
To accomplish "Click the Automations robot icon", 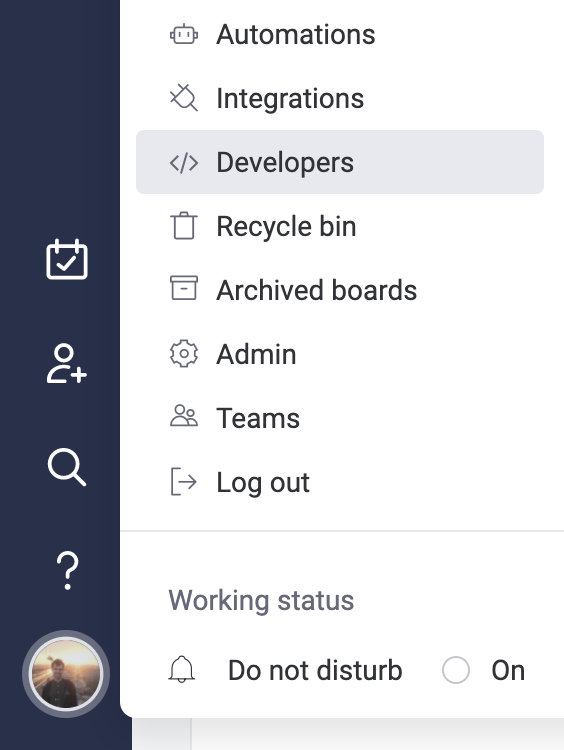I will click(x=184, y=35).
